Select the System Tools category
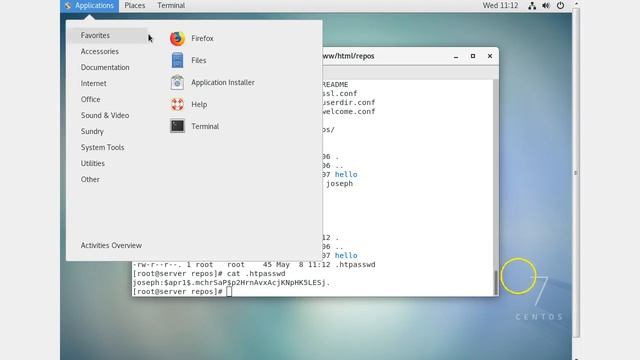Image resolution: width=640 pixels, height=360 pixels. 102,147
